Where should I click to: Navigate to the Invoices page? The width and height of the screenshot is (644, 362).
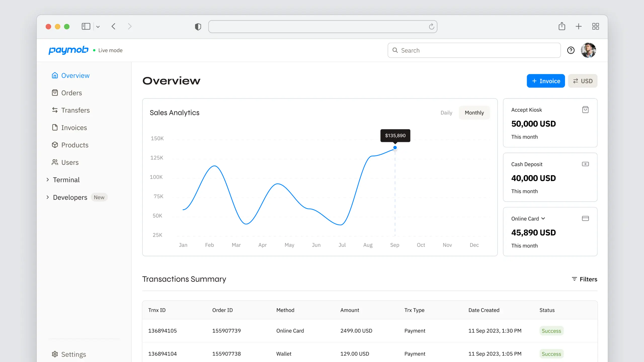tap(74, 127)
